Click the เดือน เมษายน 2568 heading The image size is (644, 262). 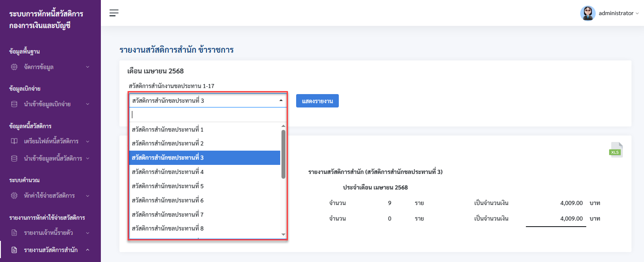(156, 71)
